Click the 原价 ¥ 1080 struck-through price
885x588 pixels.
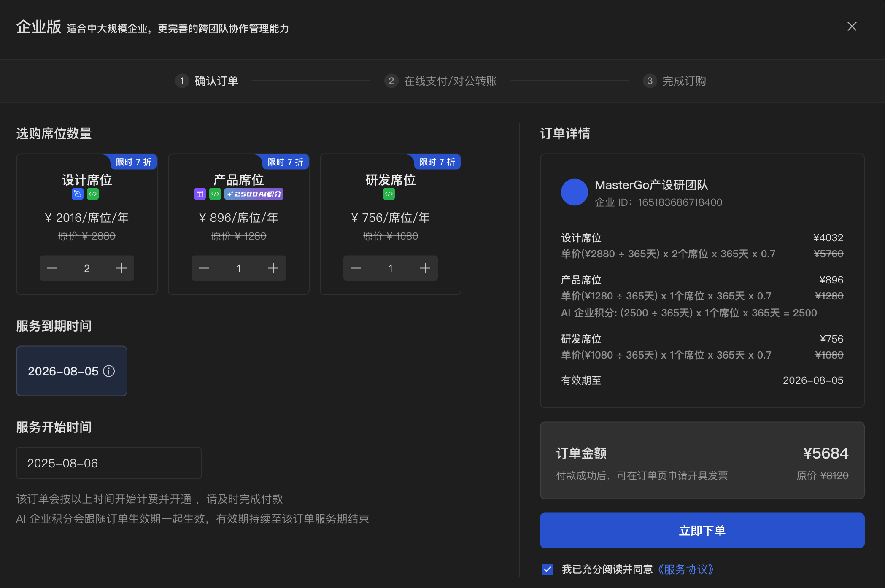(390, 236)
